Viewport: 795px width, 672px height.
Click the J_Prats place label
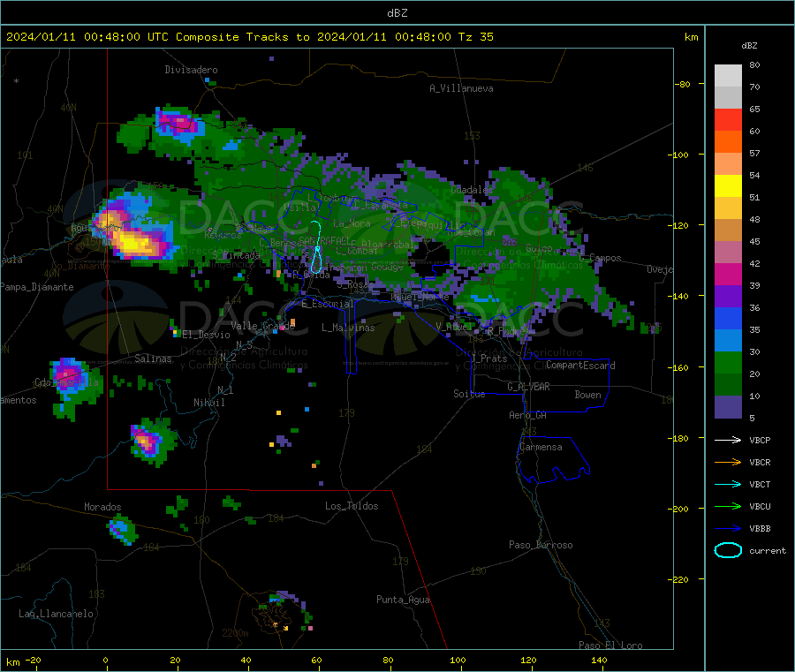pyautogui.click(x=489, y=359)
